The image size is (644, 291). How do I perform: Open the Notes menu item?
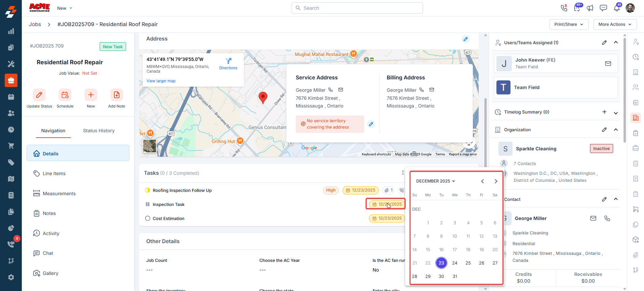coord(78,213)
